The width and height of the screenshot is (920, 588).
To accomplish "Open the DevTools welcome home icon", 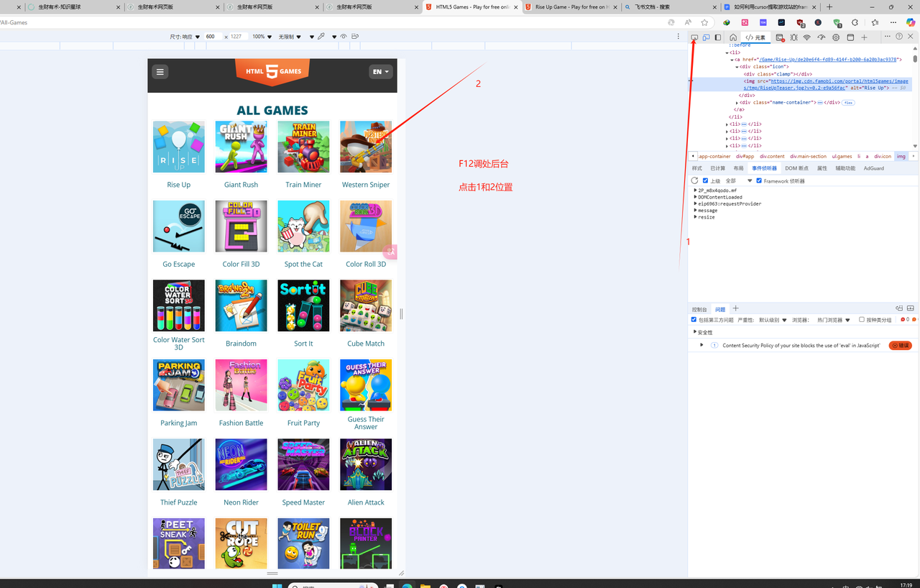I will [x=733, y=37].
